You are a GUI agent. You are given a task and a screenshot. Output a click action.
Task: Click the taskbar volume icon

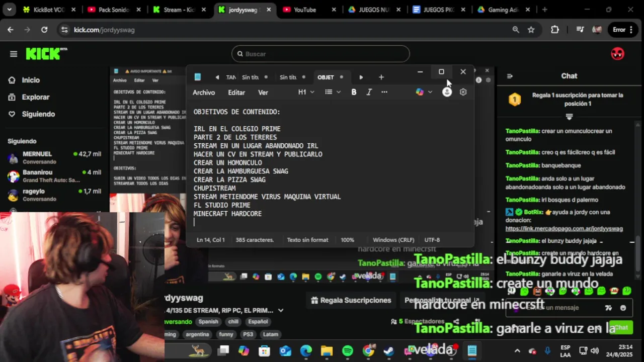[595, 350]
